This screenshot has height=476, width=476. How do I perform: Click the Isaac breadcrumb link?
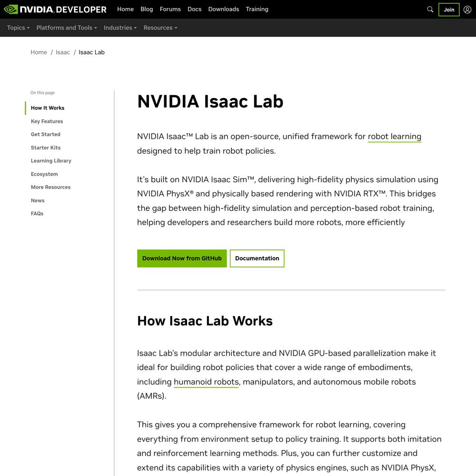coord(62,52)
